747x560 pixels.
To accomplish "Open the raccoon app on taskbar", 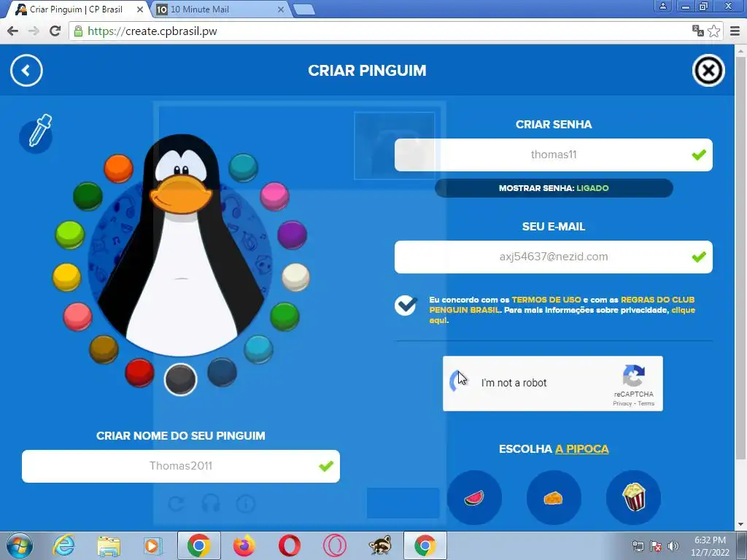I will pyautogui.click(x=380, y=545).
